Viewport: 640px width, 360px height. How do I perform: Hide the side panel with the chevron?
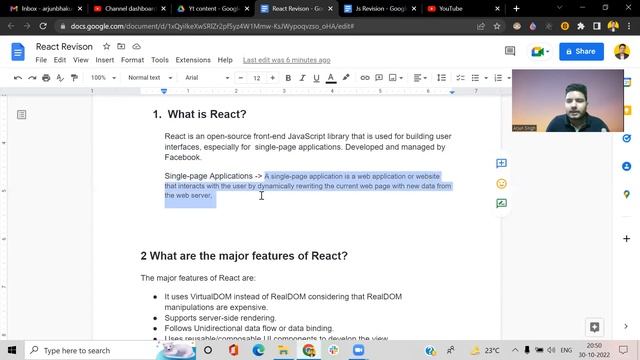626,326
